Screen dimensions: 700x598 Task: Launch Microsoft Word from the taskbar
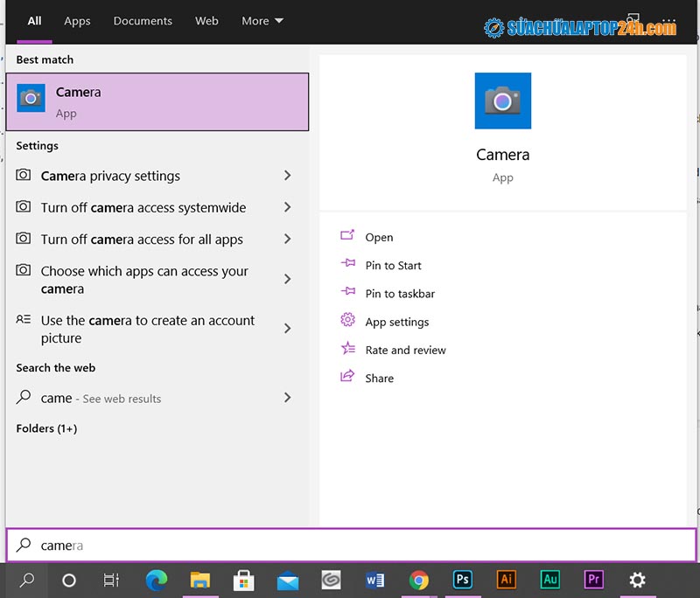(x=374, y=581)
